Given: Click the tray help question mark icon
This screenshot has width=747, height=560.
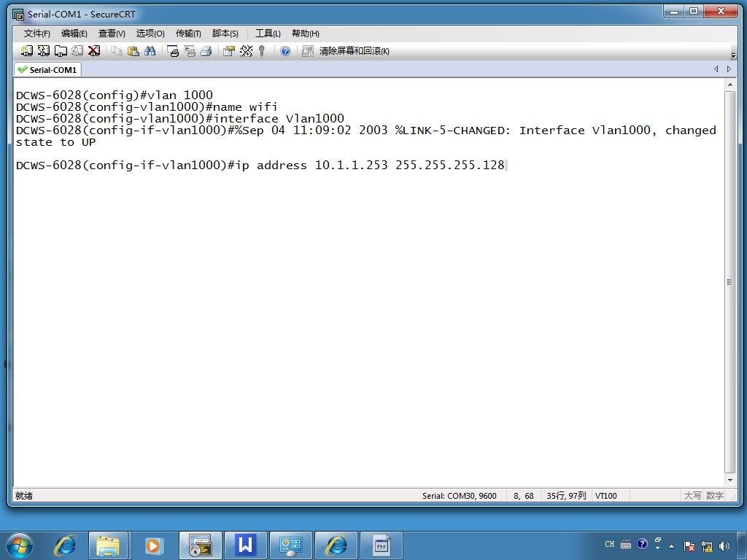Looking at the screenshot, I should coord(642,544).
